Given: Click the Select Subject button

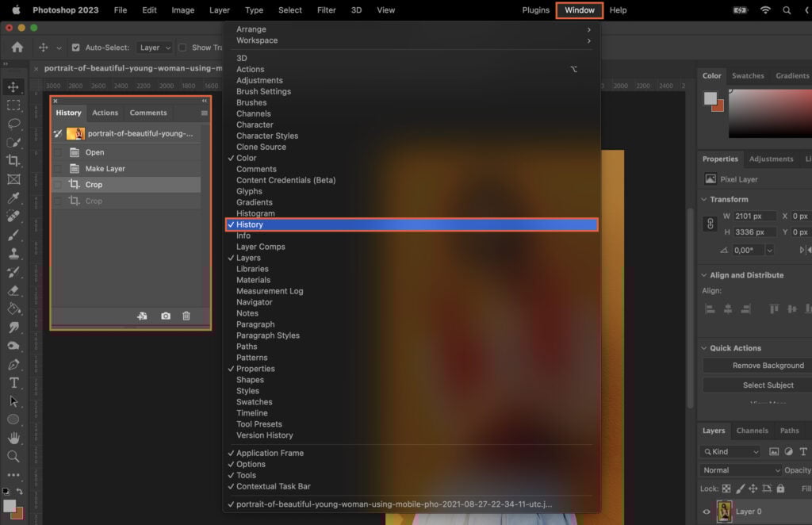Looking at the screenshot, I should (x=762, y=385).
